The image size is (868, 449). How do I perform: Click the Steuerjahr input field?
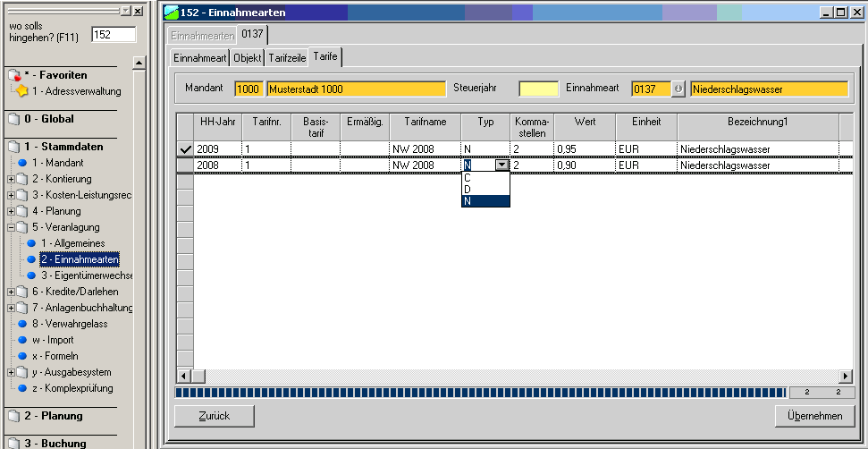pos(538,89)
